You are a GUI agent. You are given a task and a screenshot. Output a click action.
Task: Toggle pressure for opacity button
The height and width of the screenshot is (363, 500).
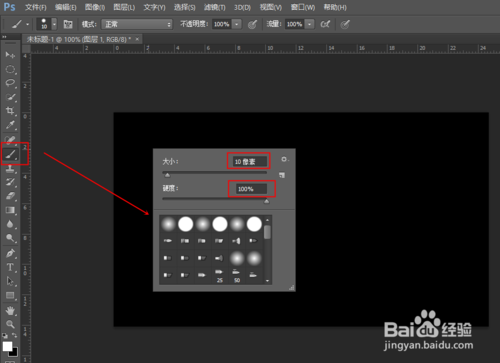pyautogui.click(x=253, y=24)
